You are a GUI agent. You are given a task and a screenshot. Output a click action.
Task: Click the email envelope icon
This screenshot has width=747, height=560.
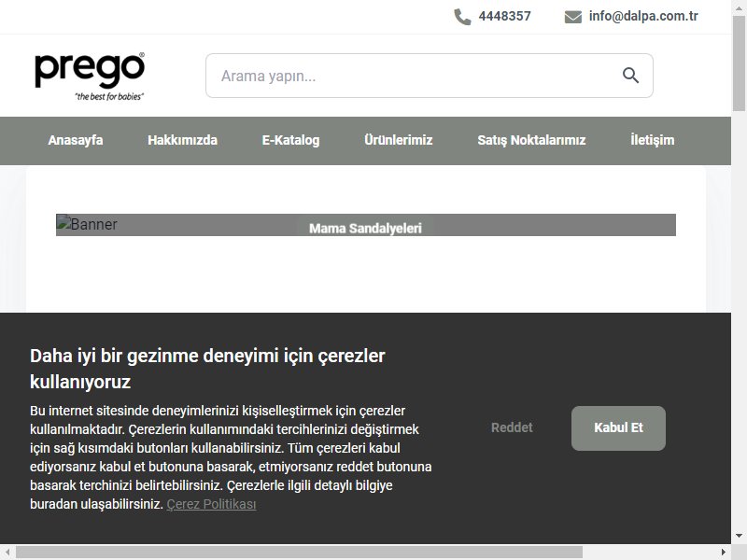pyautogui.click(x=573, y=17)
